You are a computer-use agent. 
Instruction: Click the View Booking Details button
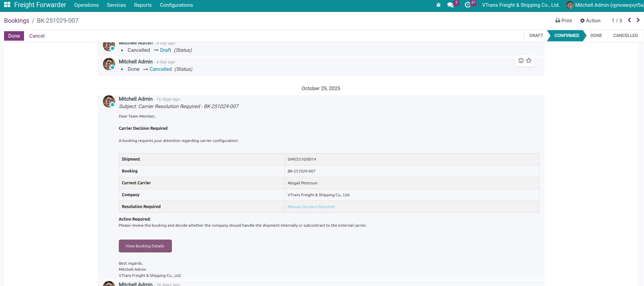(x=145, y=246)
